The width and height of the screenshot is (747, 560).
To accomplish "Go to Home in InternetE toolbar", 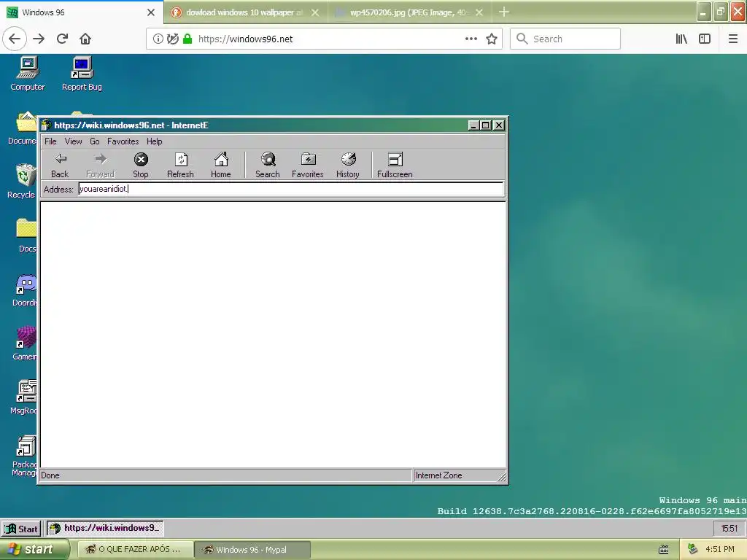I will pos(221,166).
